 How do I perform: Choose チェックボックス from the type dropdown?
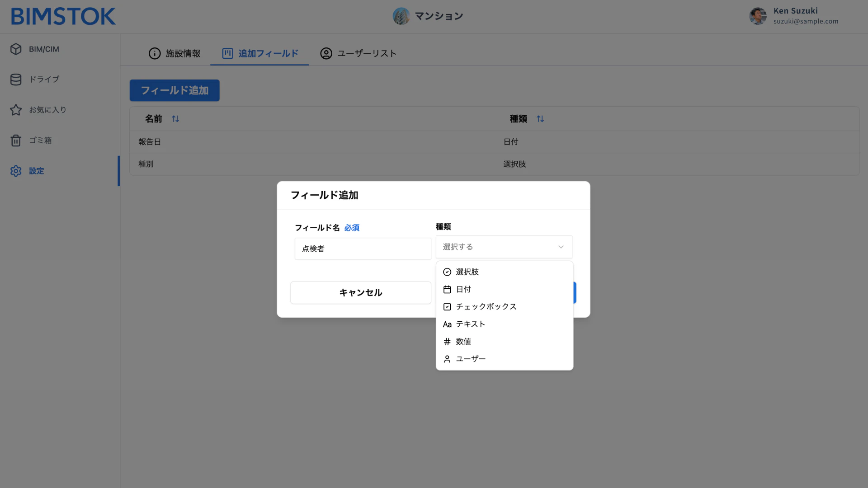point(505,307)
